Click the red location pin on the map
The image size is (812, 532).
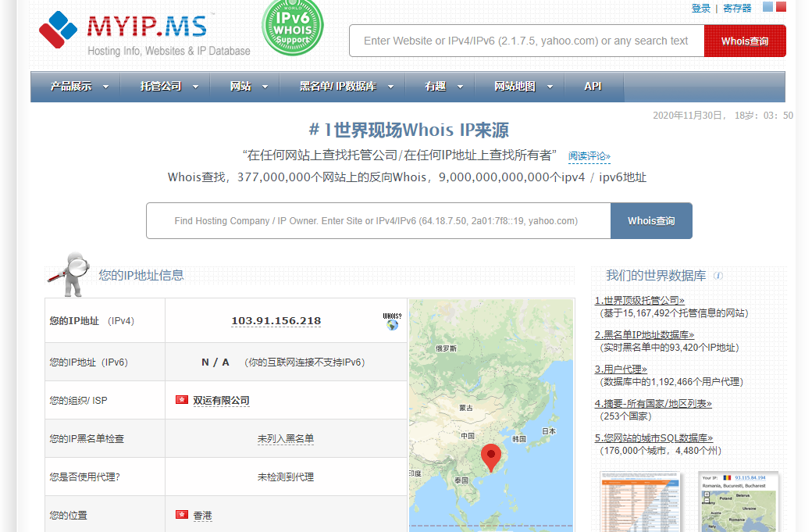click(490, 456)
